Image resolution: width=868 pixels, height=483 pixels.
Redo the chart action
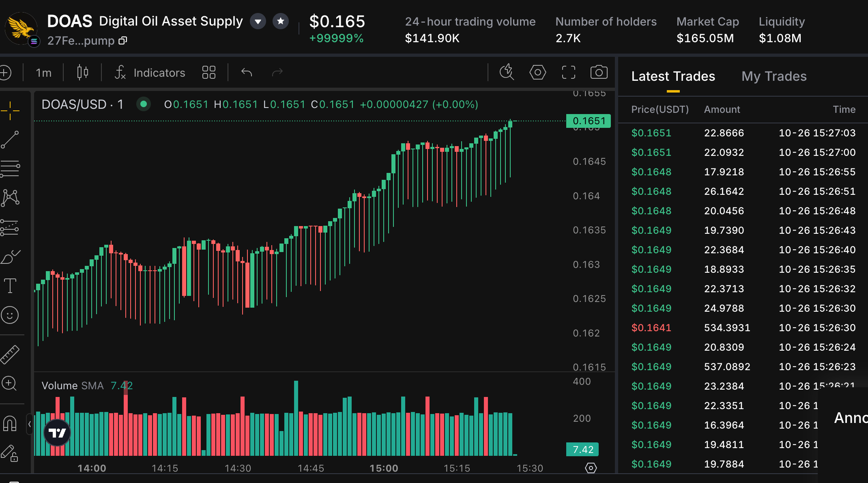[x=277, y=73]
